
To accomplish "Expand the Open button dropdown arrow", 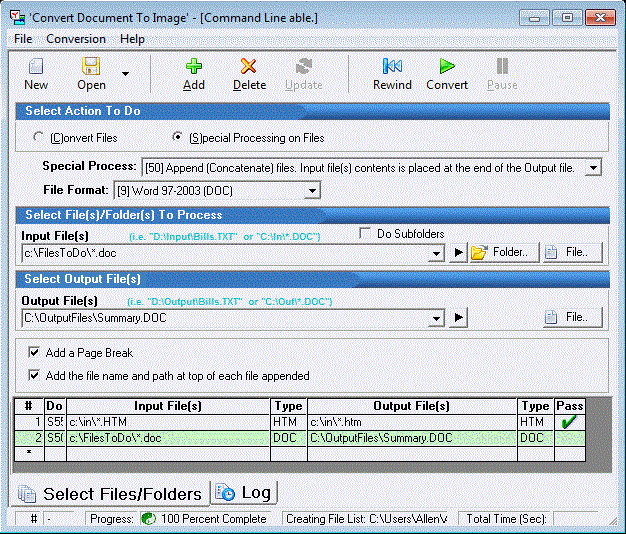I will [x=125, y=74].
